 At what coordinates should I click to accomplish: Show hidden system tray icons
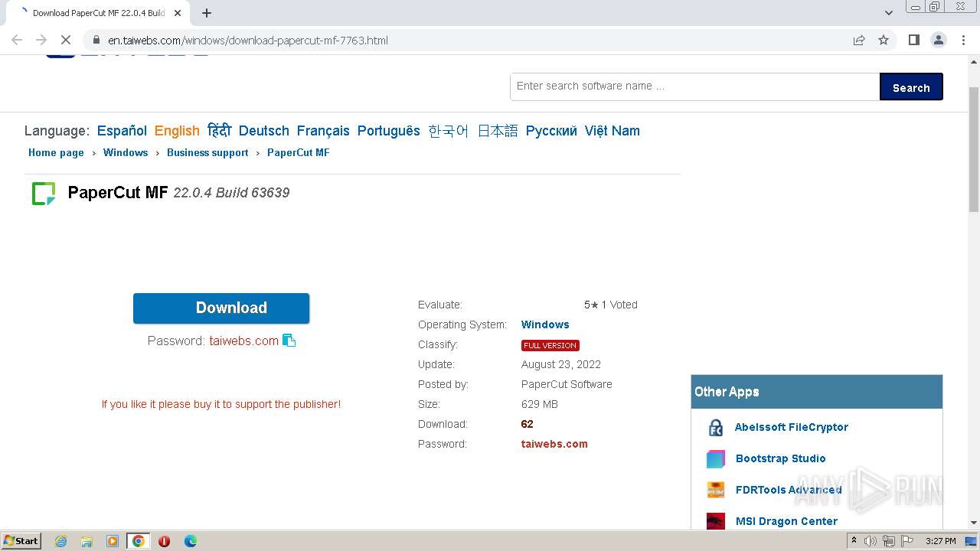(854, 541)
